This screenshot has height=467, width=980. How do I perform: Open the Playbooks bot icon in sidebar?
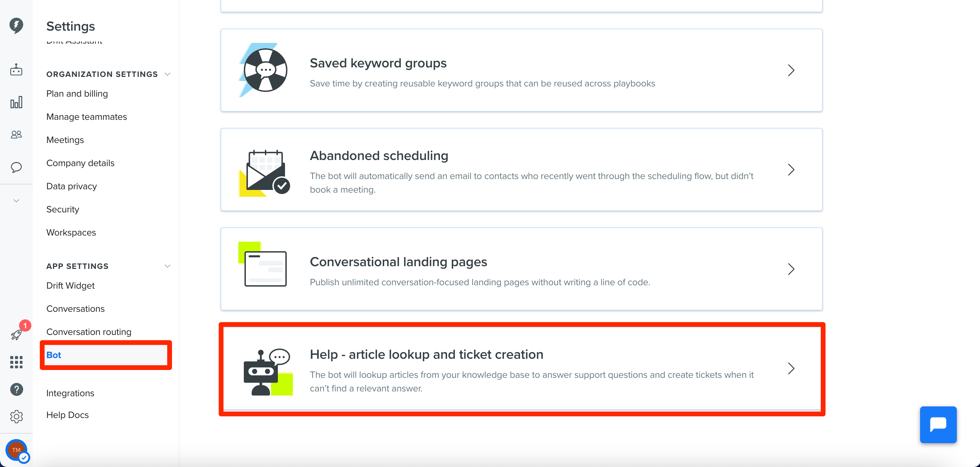(x=16, y=69)
